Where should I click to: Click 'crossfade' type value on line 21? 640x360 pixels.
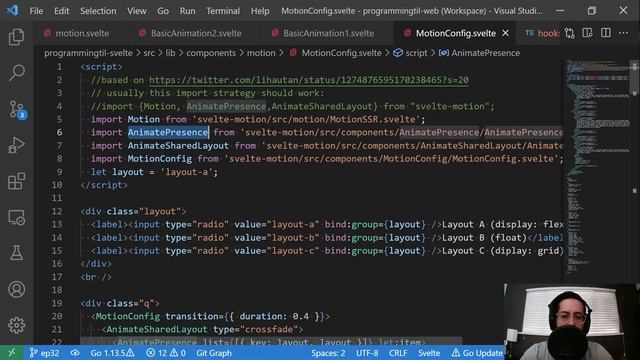pos(269,329)
